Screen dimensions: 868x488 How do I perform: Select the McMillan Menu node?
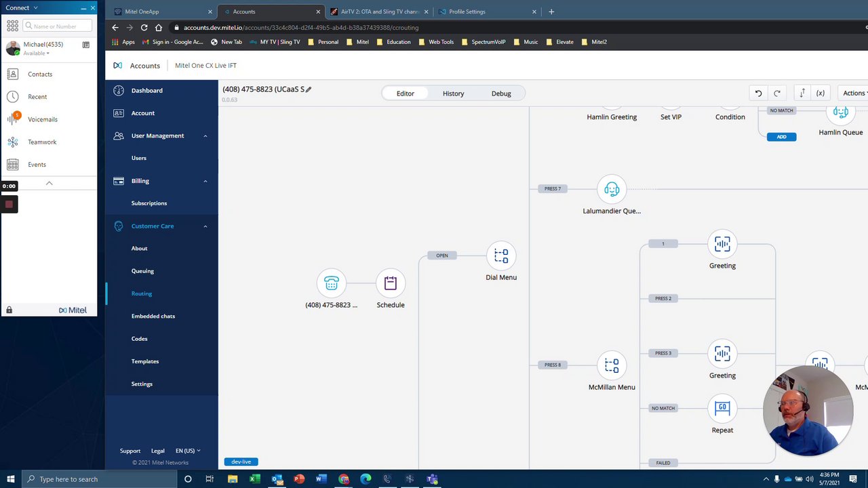pyautogui.click(x=612, y=365)
